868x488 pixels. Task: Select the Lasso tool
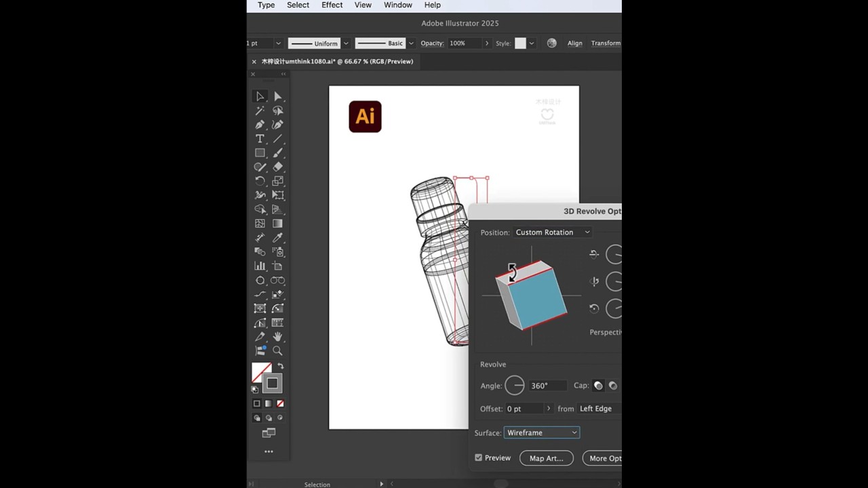[x=277, y=110]
